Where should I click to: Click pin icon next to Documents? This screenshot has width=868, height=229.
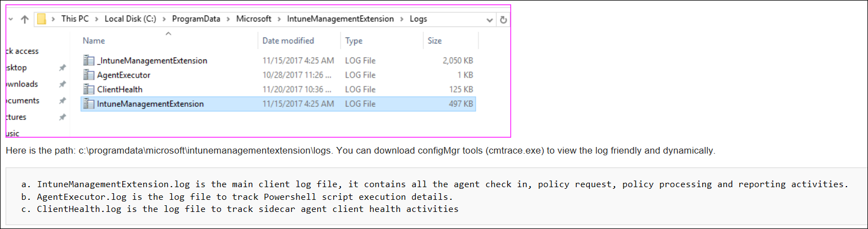(62, 101)
